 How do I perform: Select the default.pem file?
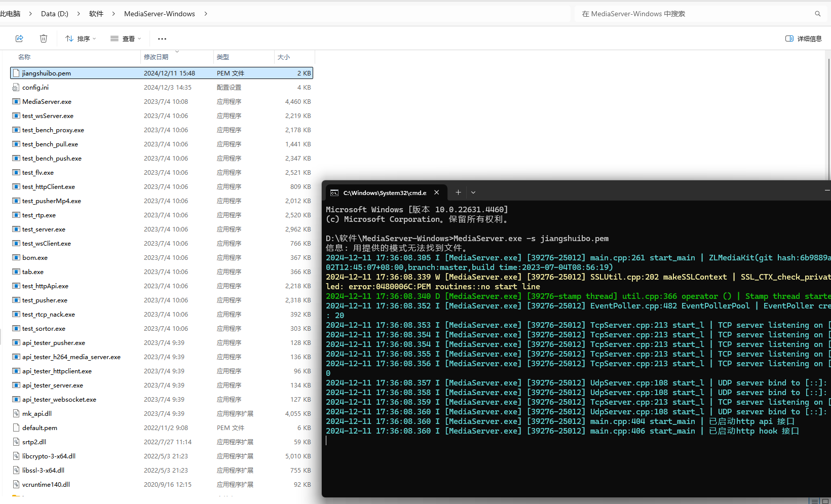pos(40,428)
